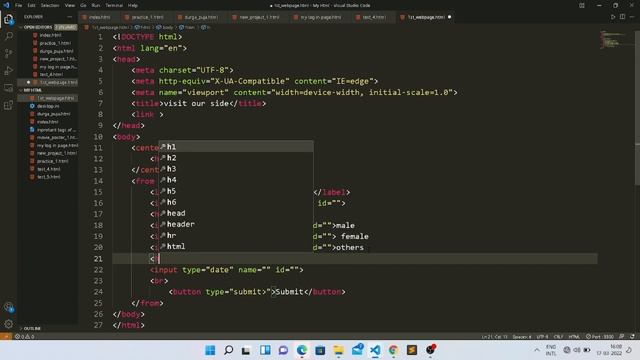Open the Accounts menu icon

(x=9, y=307)
